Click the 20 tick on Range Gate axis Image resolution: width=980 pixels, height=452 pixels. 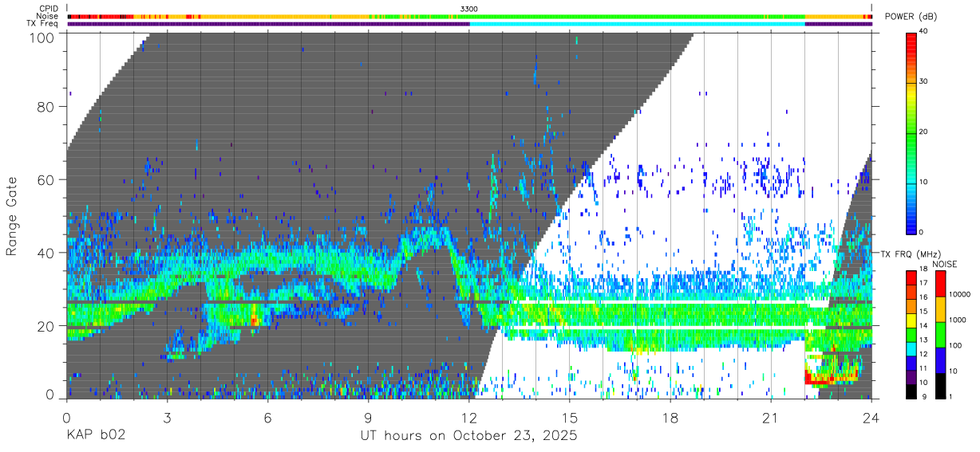coord(45,326)
